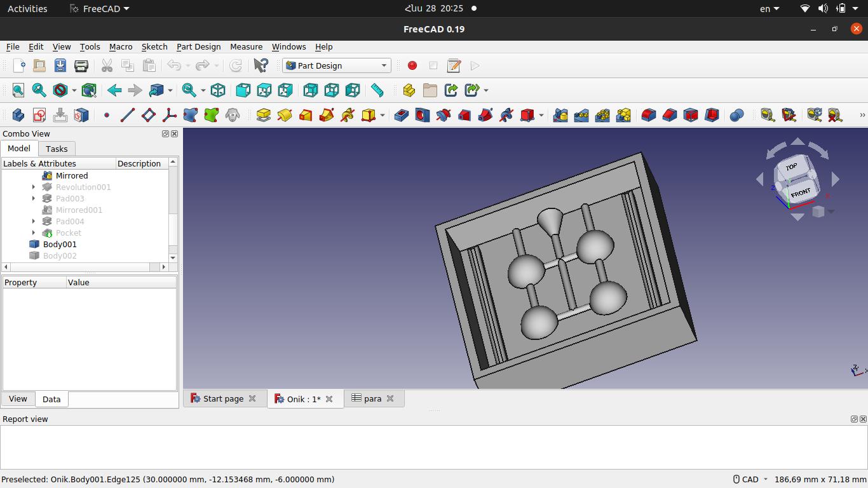Open the Sketch menu
This screenshot has width=868, height=488.
154,46
